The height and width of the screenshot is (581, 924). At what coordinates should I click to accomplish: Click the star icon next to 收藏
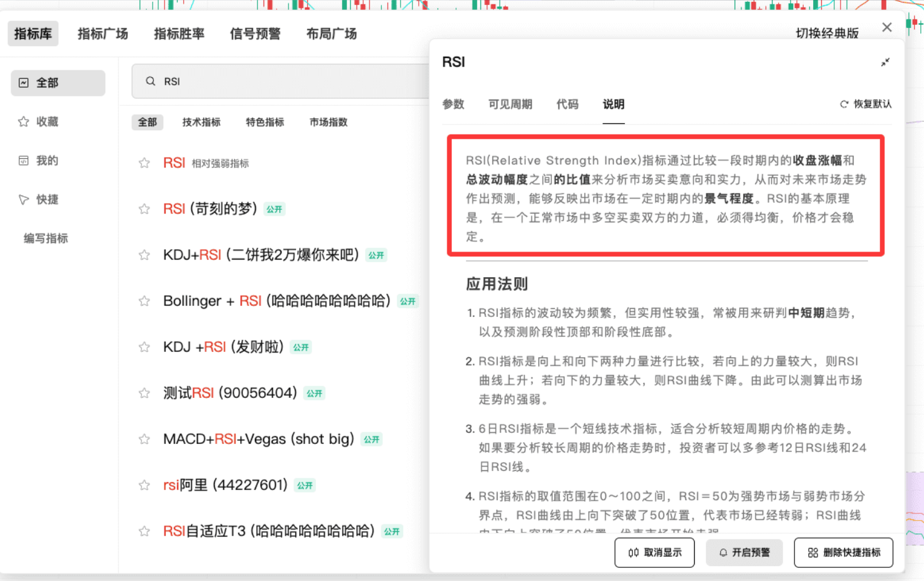[x=22, y=121]
